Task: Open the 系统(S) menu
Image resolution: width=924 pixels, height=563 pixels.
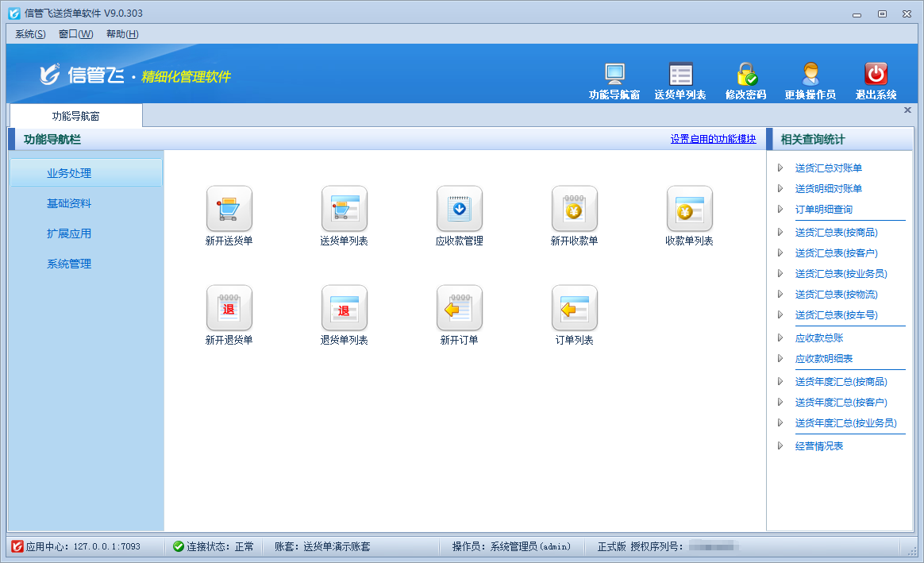Action: click(x=30, y=34)
